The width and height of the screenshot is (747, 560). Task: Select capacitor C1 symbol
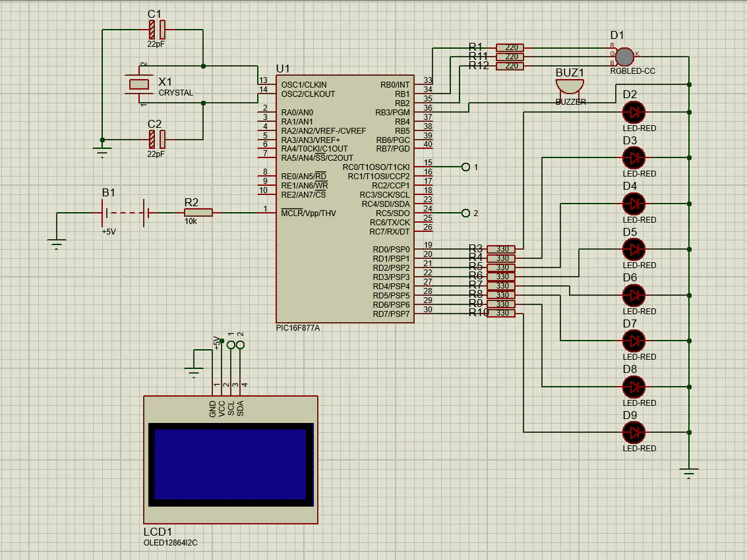[x=157, y=30]
